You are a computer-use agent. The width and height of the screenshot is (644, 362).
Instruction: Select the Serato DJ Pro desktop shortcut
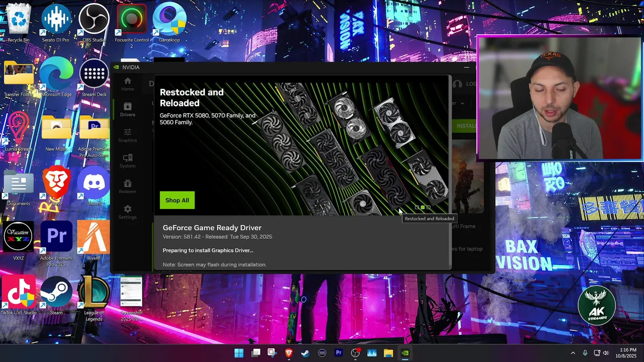click(x=56, y=23)
